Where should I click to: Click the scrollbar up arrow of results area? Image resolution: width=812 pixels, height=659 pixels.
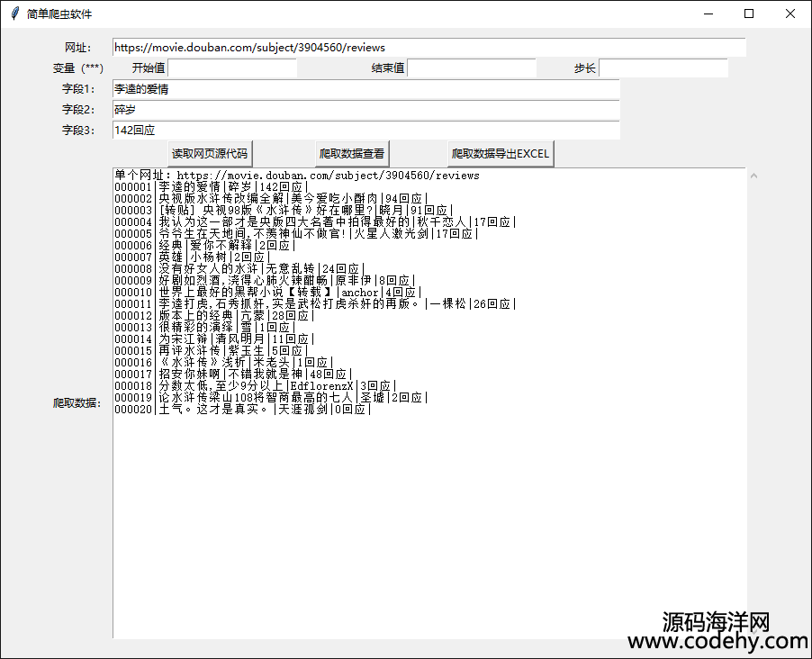point(753,176)
